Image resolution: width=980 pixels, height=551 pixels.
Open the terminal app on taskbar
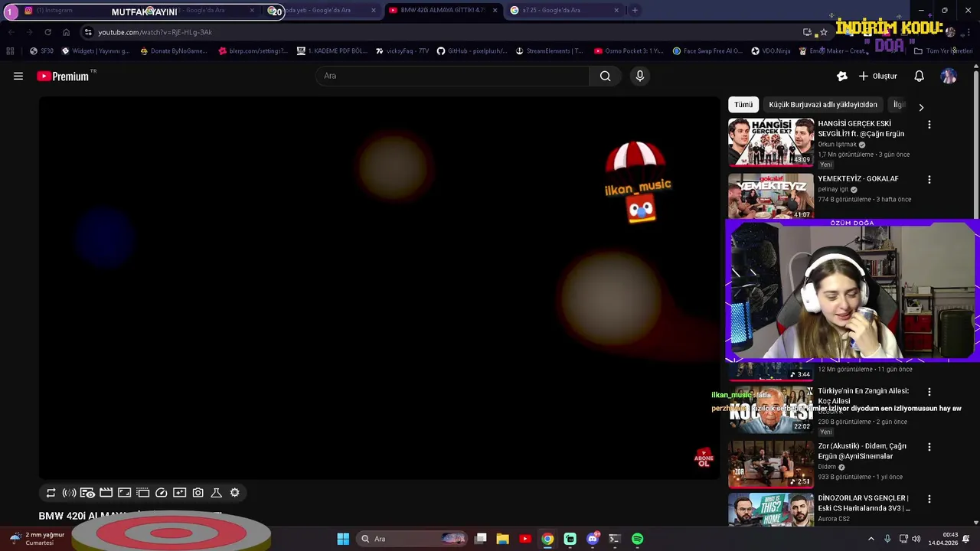click(x=614, y=539)
